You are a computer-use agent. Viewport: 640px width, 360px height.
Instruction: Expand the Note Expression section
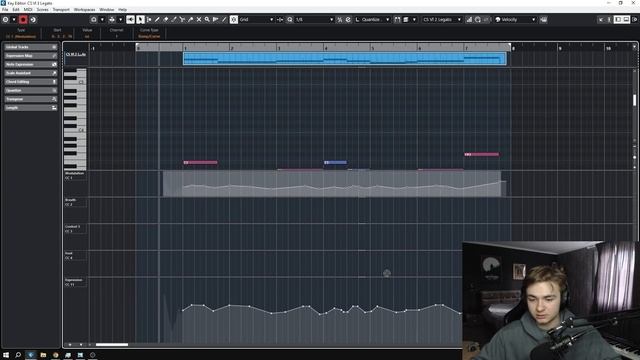point(31,64)
